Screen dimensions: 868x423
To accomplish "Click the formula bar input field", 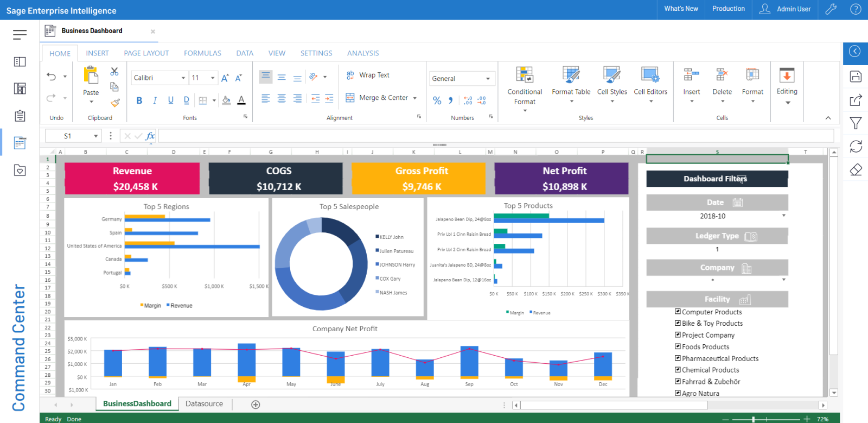I will click(495, 136).
